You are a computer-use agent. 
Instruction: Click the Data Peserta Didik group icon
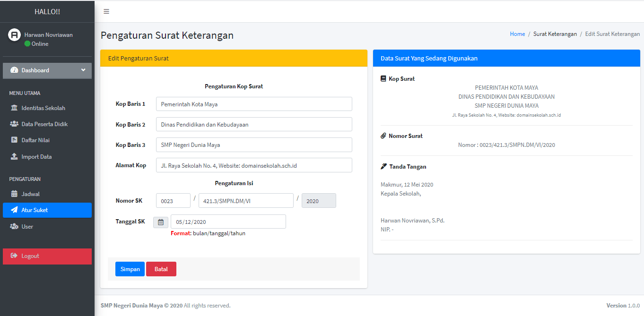tap(14, 124)
